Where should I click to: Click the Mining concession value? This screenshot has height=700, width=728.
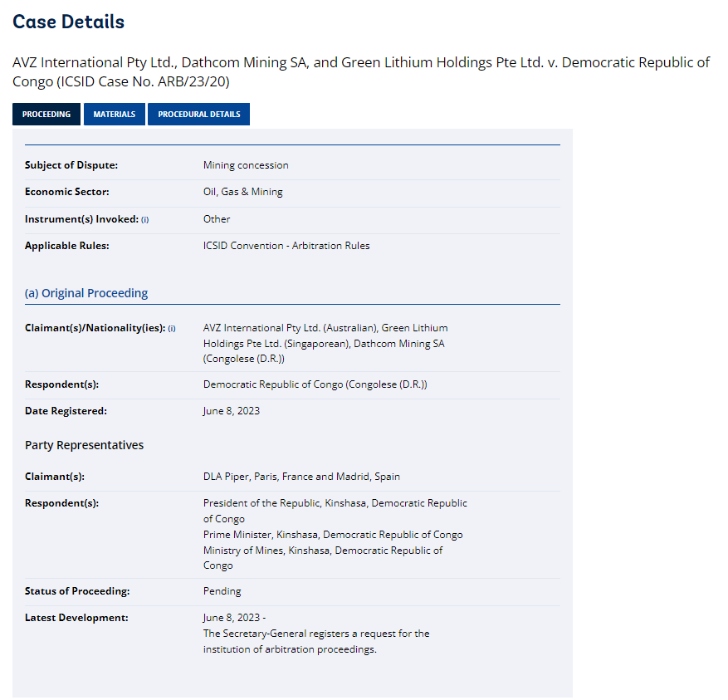coord(246,165)
